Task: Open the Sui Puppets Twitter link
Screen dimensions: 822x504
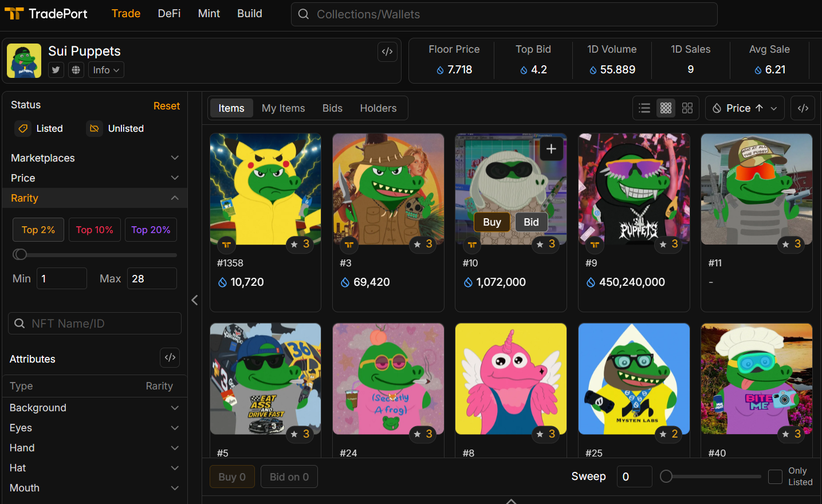Action: pos(56,70)
